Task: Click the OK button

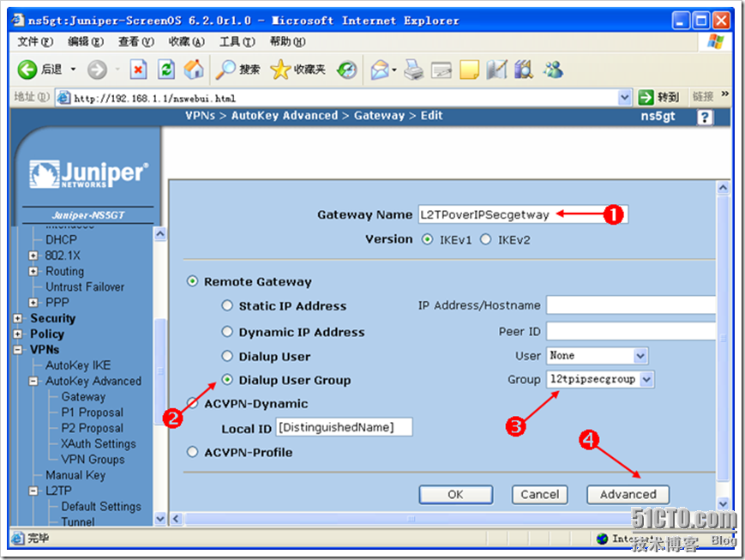Action: tap(455, 495)
